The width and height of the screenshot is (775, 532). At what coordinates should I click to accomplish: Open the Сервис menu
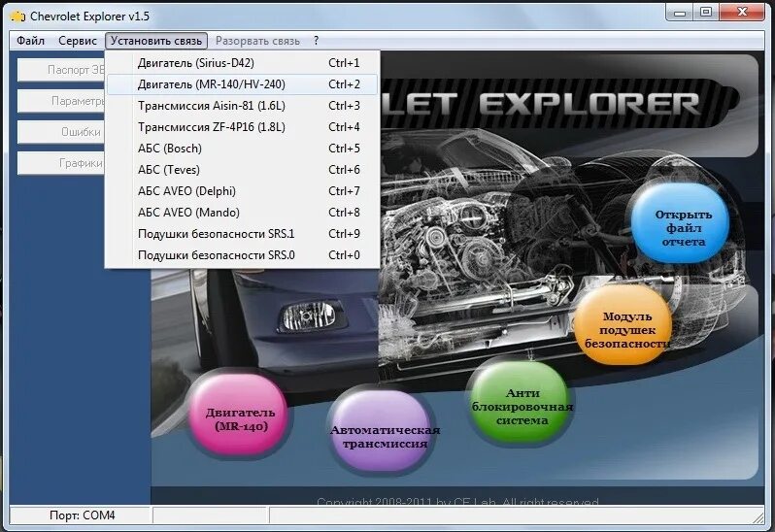coord(78,41)
